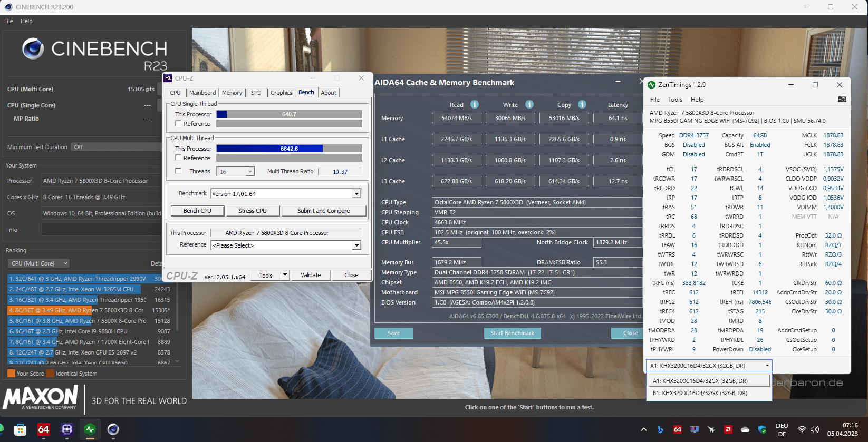Image resolution: width=868 pixels, height=442 pixels.
Task: Click the ZenTimings screenshot camera icon
Action: (842, 99)
